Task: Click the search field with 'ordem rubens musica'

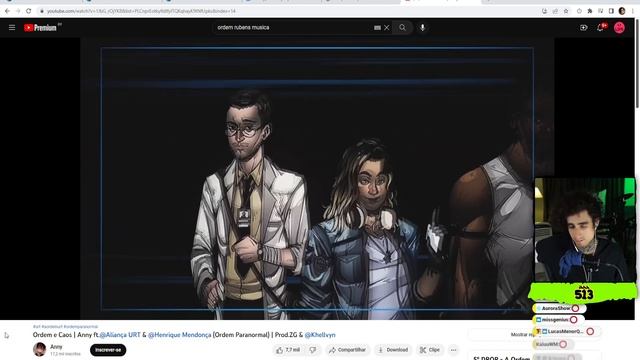Action: (x=293, y=28)
